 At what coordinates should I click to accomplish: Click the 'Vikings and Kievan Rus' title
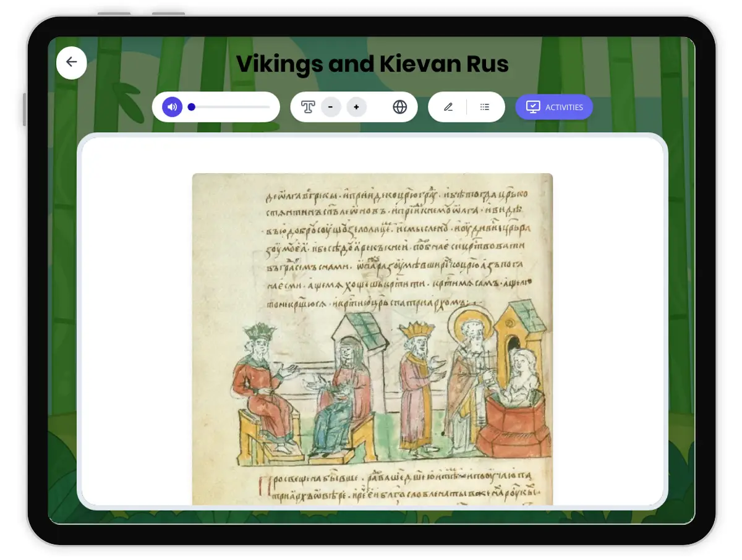click(372, 64)
